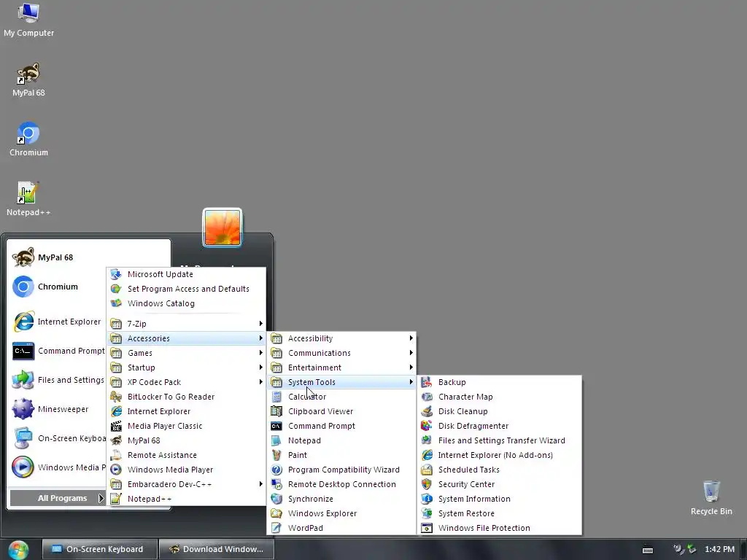The height and width of the screenshot is (560, 747).
Task: Open Notepad from Accessories
Action: click(341, 440)
